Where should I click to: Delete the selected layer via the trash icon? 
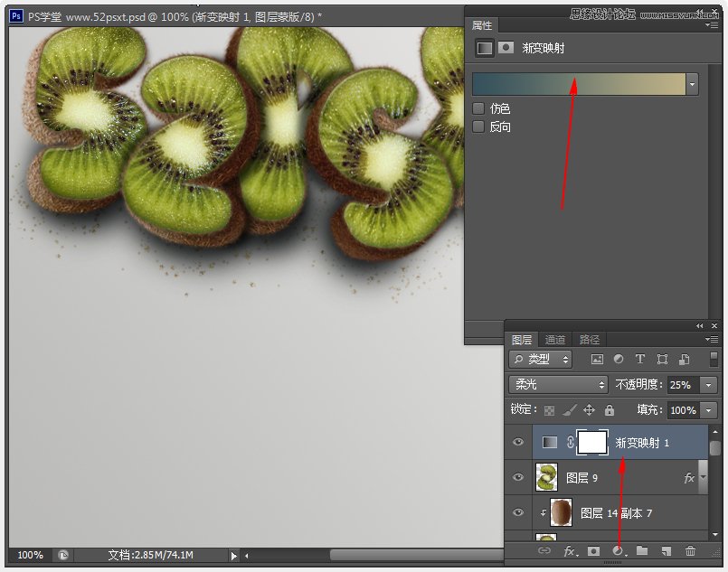tap(691, 551)
